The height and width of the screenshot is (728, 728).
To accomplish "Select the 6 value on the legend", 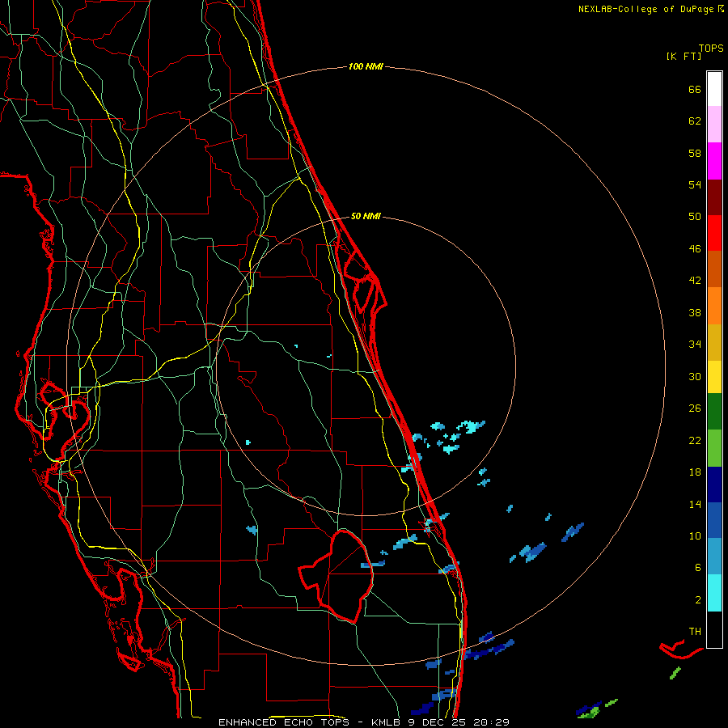I will 698,568.
